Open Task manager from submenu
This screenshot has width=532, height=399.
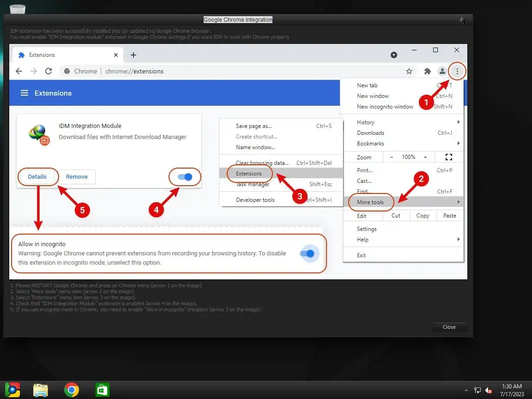point(281,184)
